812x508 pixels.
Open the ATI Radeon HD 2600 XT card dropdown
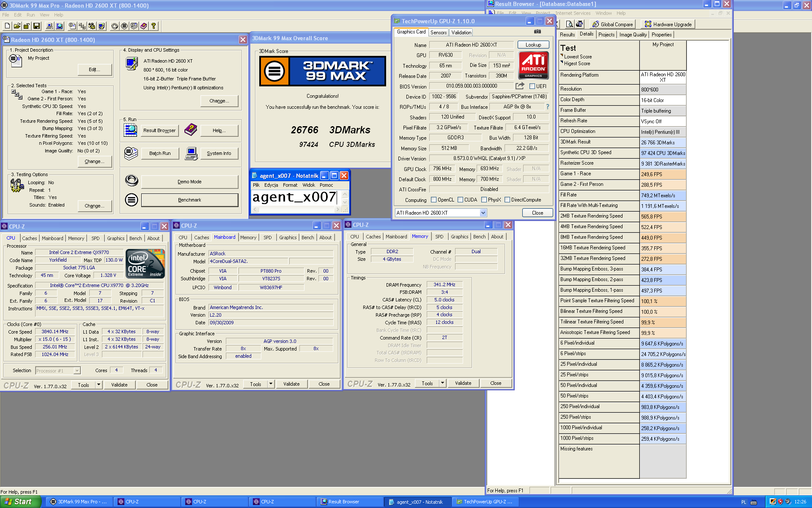pos(483,213)
